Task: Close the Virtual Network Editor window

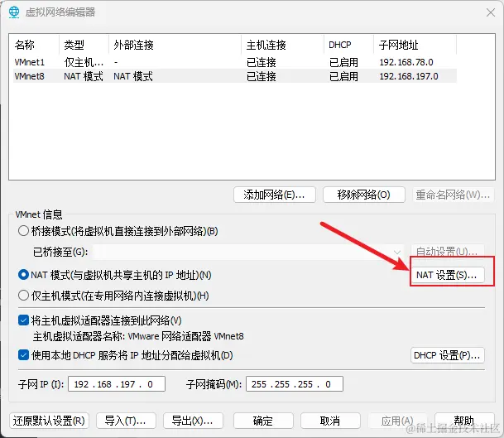Action: pyautogui.click(x=491, y=12)
